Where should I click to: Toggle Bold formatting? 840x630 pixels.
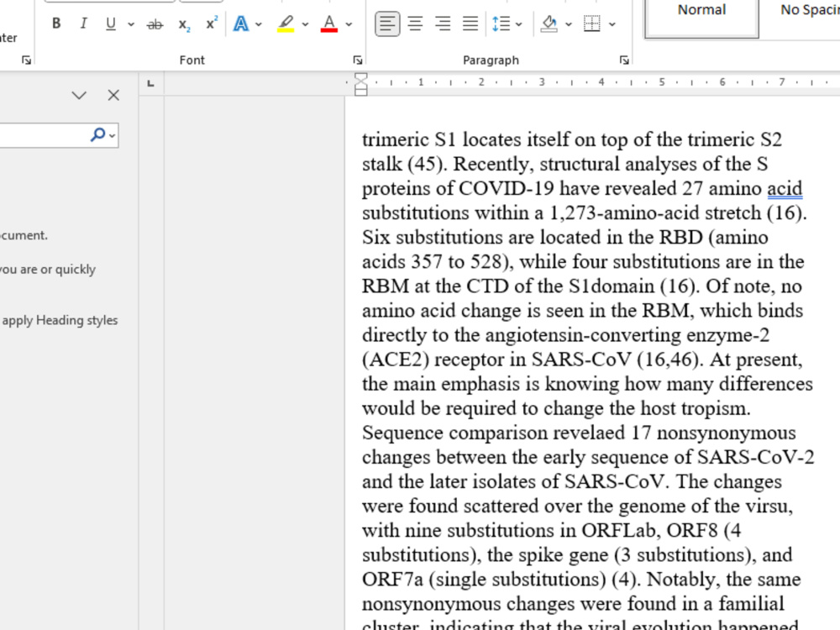tap(56, 24)
